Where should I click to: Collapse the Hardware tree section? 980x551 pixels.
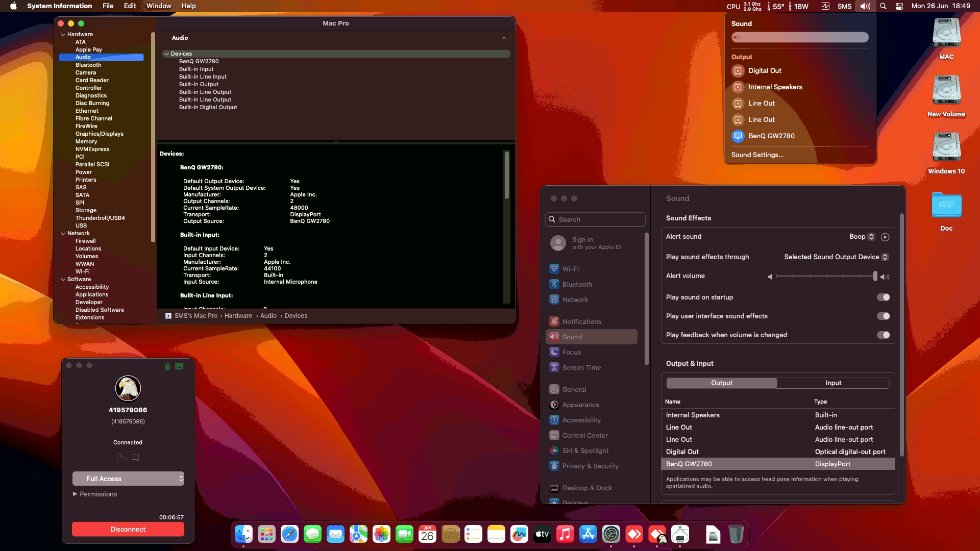tap(63, 35)
